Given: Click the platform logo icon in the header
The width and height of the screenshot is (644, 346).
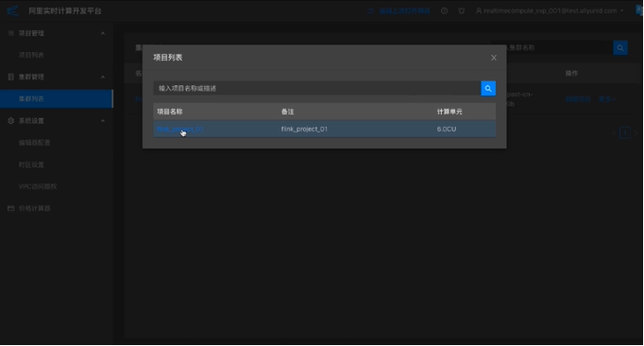Looking at the screenshot, I should pyautogui.click(x=12, y=10).
